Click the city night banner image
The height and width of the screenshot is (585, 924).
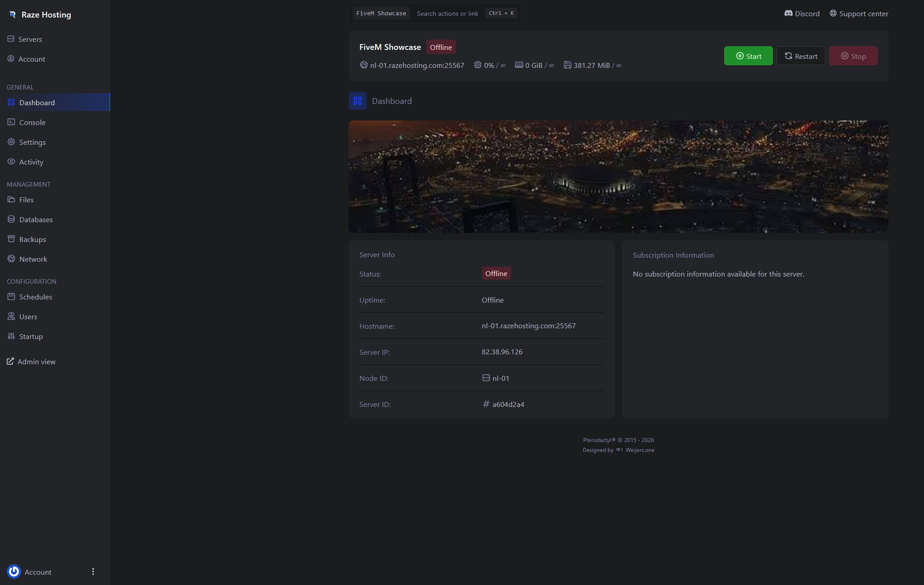coord(618,176)
